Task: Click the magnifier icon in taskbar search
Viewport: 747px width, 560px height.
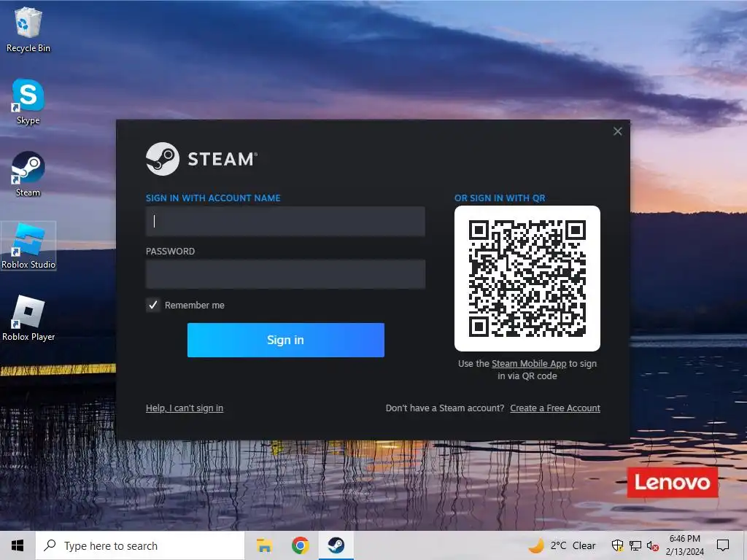Action: [x=50, y=545]
